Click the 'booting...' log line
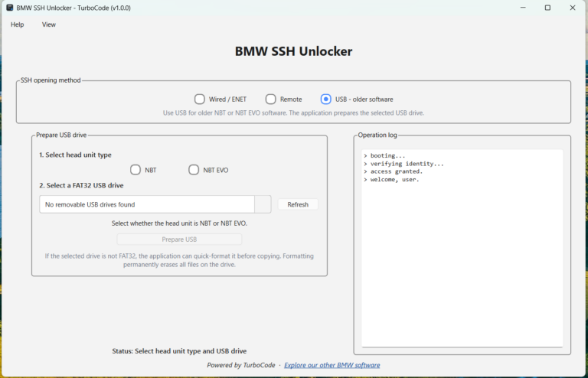 (x=384, y=155)
